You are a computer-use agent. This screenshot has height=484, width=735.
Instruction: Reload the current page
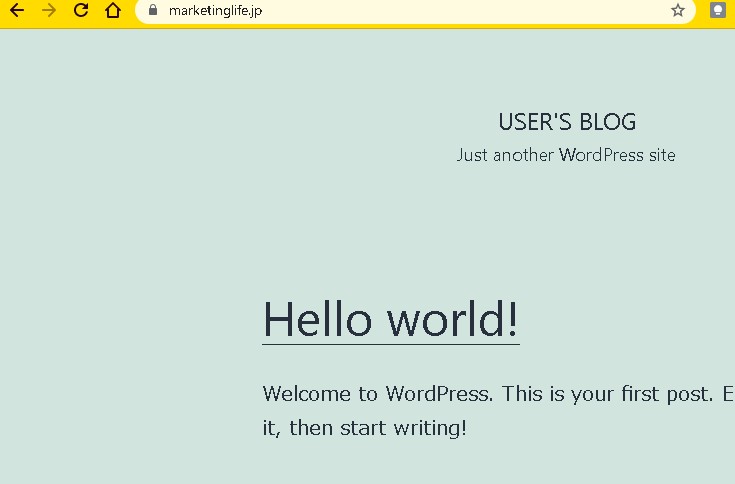click(x=81, y=11)
